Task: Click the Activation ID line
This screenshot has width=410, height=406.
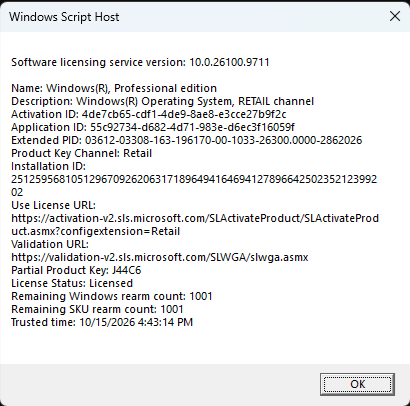Action: pos(149,114)
